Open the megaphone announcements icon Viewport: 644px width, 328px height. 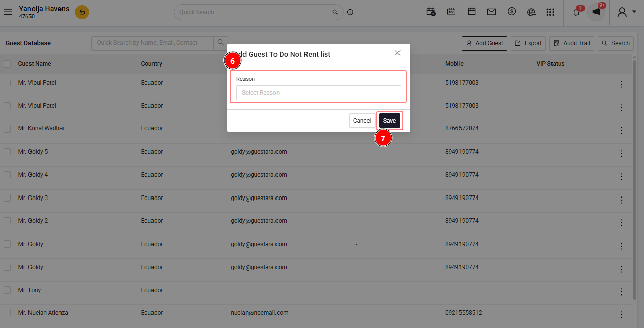coord(596,12)
